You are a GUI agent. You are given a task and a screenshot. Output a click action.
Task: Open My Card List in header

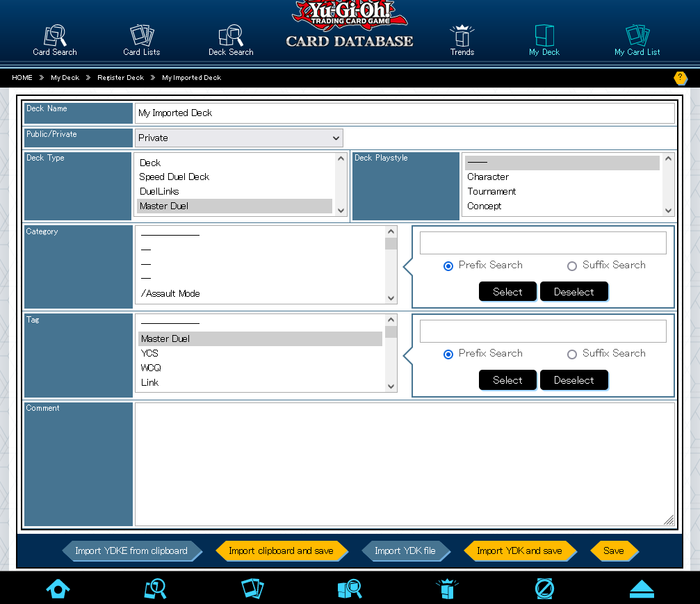(x=637, y=40)
